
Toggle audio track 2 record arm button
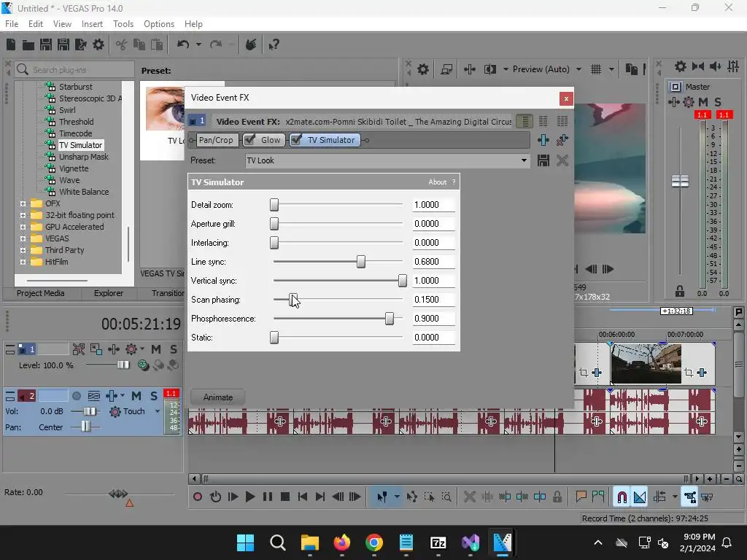coord(76,396)
